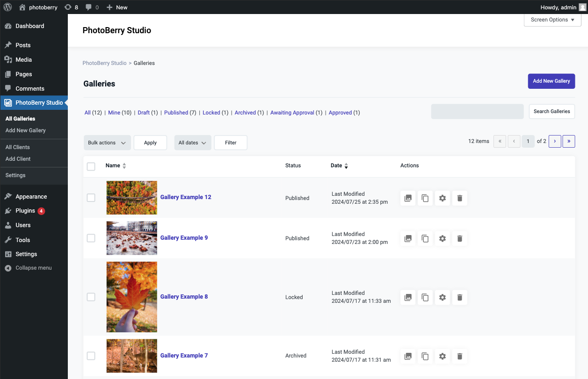Duplicate Gallery Example 9 via copy icon
The width and height of the screenshot is (588, 379).
click(x=425, y=238)
